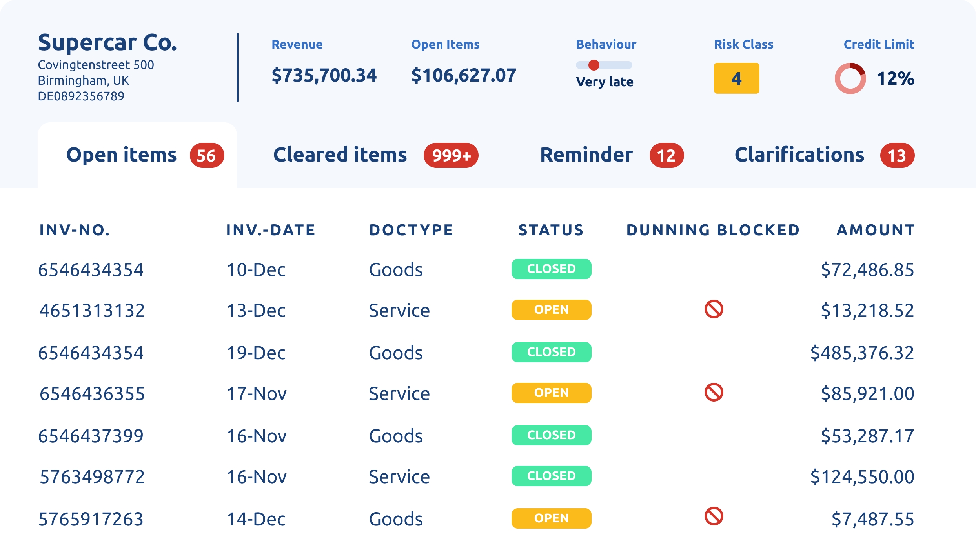
Task: Click dunning blocked icon for invoice 6546436355
Action: (x=714, y=392)
